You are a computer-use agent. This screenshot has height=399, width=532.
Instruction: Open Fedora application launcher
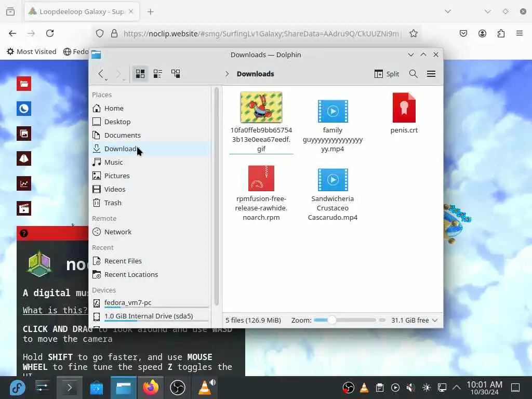pyautogui.click(x=17, y=388)
